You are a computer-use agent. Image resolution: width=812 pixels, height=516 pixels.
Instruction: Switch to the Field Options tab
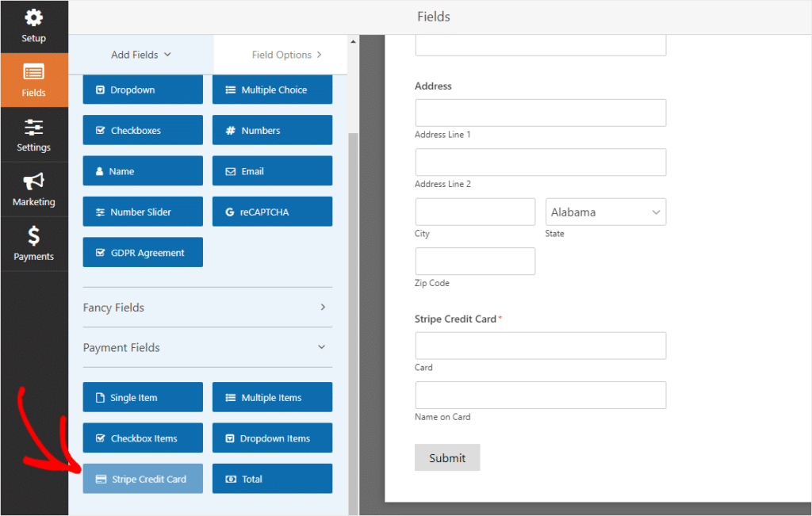(282, 54)
